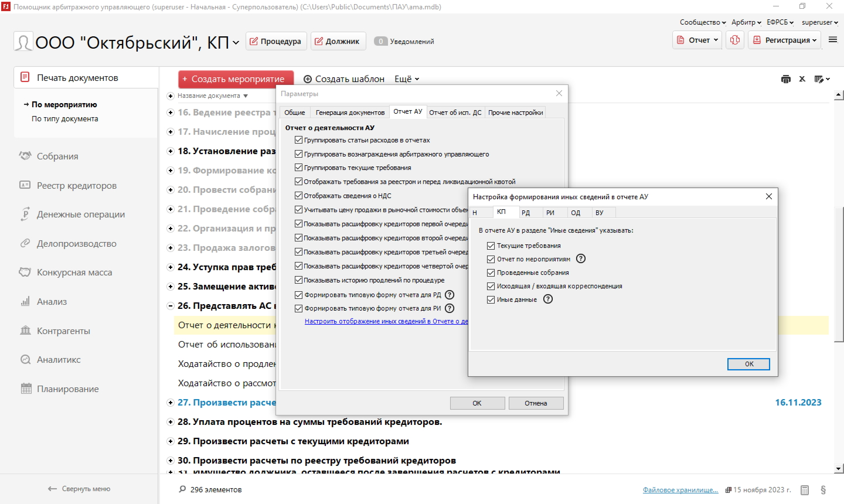Click the scroll-down arrow of the document list scrollbar
Viewport: 844px width, 504px height.
click(838, 469)
